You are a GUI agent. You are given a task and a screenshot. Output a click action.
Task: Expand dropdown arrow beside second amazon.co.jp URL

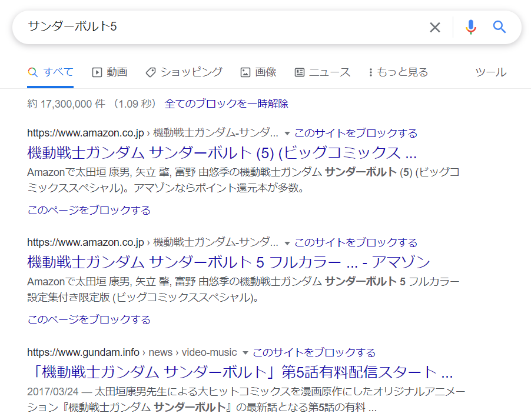pos(287,243)
